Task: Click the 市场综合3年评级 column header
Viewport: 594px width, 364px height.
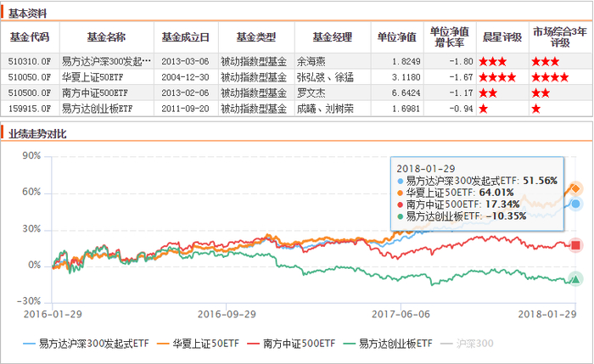Action: pyautogui.click(x=560, y=37)
